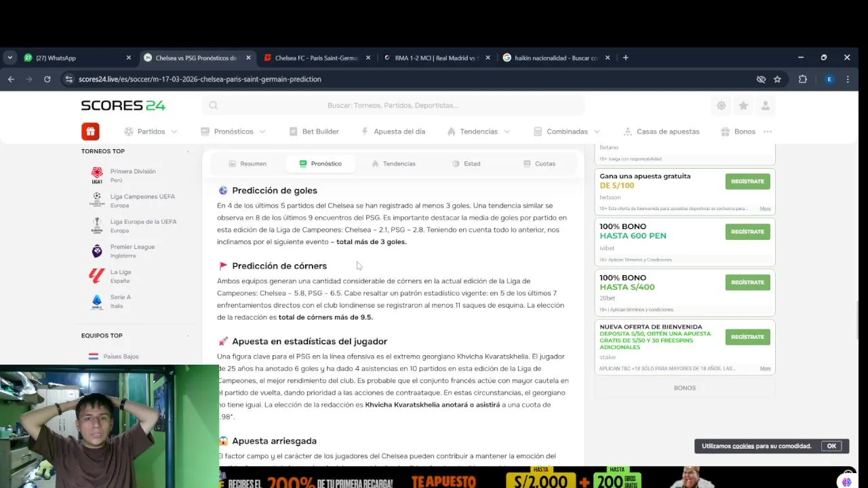This screenshot has height=488, width=868.
Task: Click the browser address bar URL
Action: 200,79
